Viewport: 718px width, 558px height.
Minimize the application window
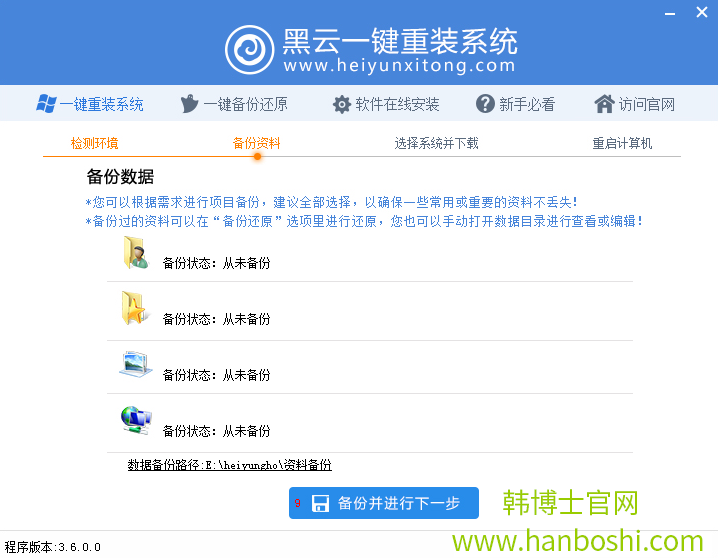coord(670,14)
